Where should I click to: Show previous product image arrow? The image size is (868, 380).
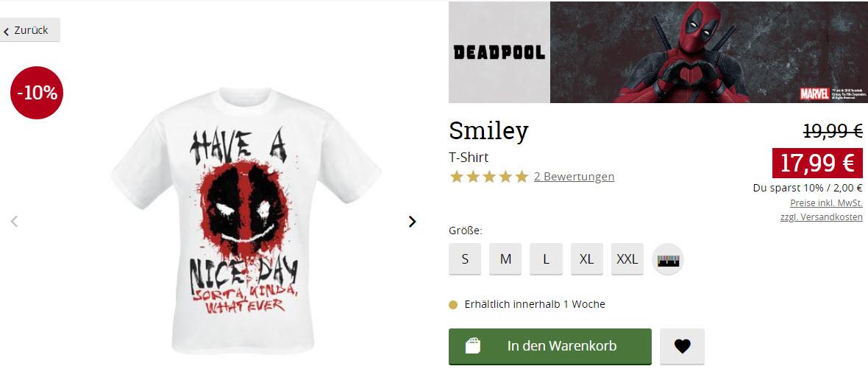coord(15,222)
